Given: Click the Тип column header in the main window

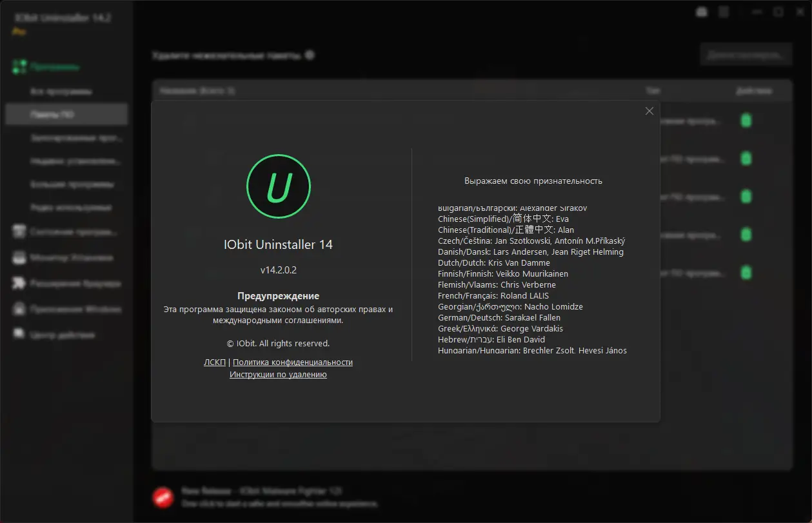Looking at the screenshot, I should tap(653, 91).
